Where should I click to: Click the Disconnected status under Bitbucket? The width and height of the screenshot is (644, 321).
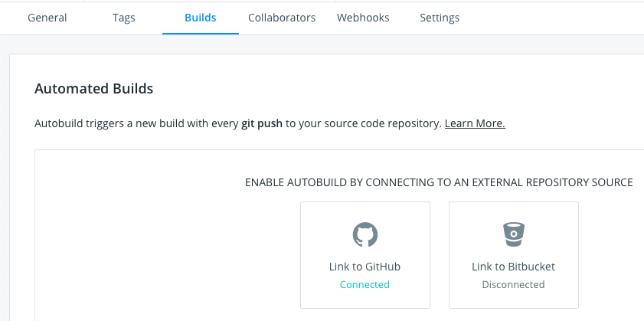pos(513,284)
